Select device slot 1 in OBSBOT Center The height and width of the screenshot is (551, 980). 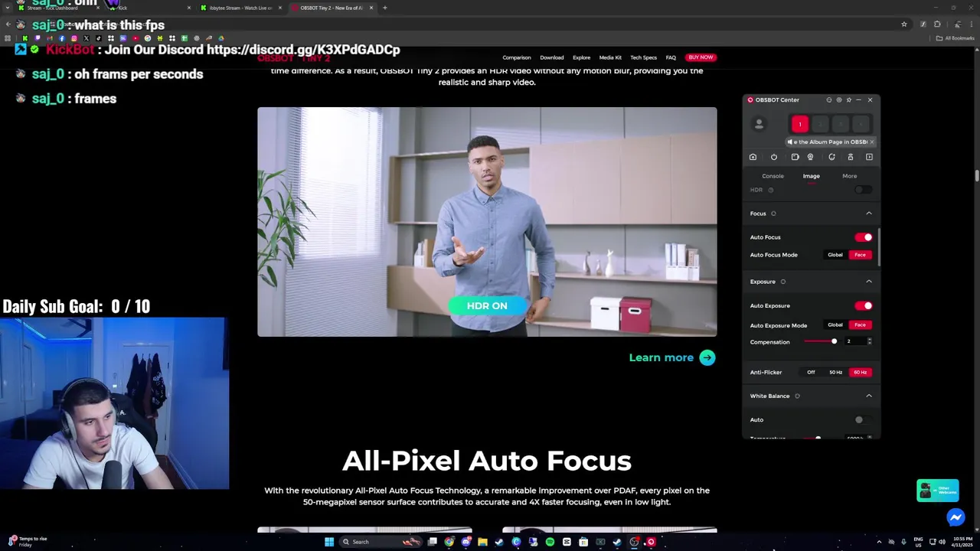(799, 124)
